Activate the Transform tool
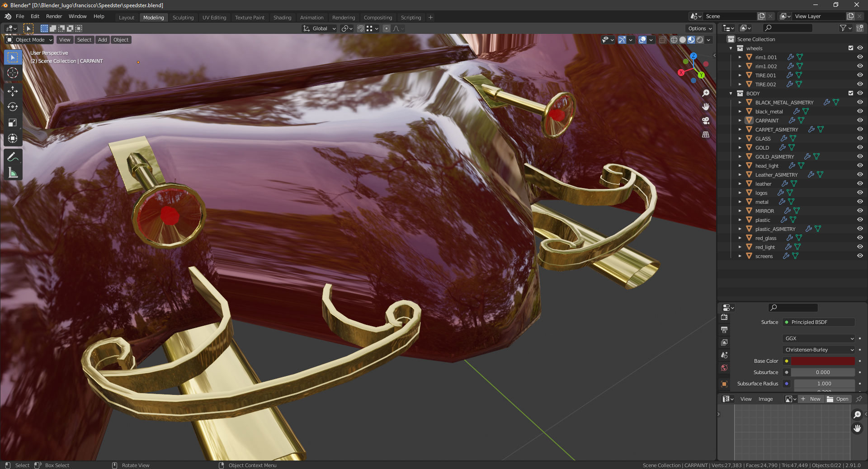The width and height of the screenshot is (868, 469). [13, 138]
